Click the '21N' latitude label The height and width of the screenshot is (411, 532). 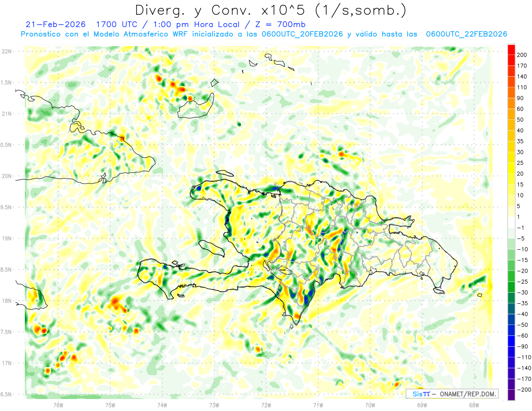[6, 114]
